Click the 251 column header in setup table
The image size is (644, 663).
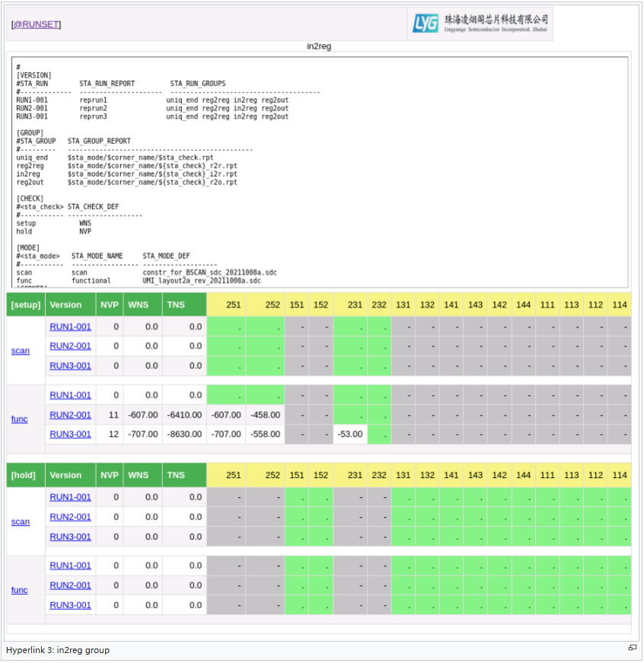tap(233, 304)
